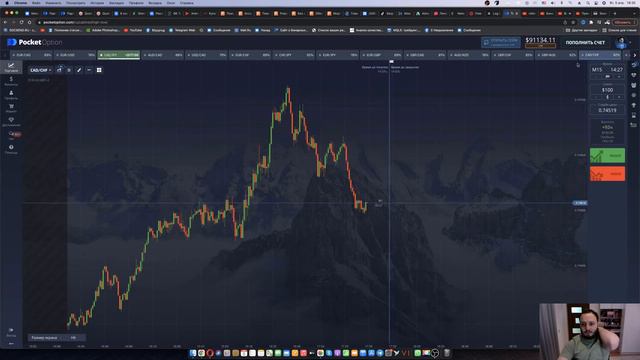
Task: Select the second asset tab in strip
Action: (75, 55)
